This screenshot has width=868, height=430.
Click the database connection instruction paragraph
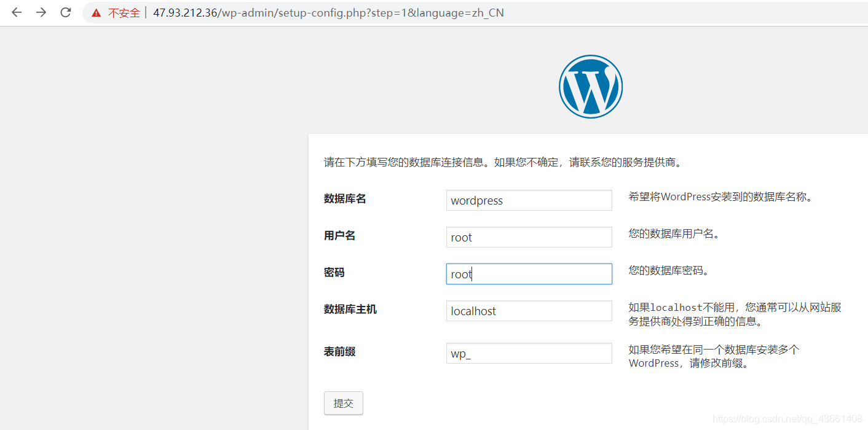click(503, 163)
